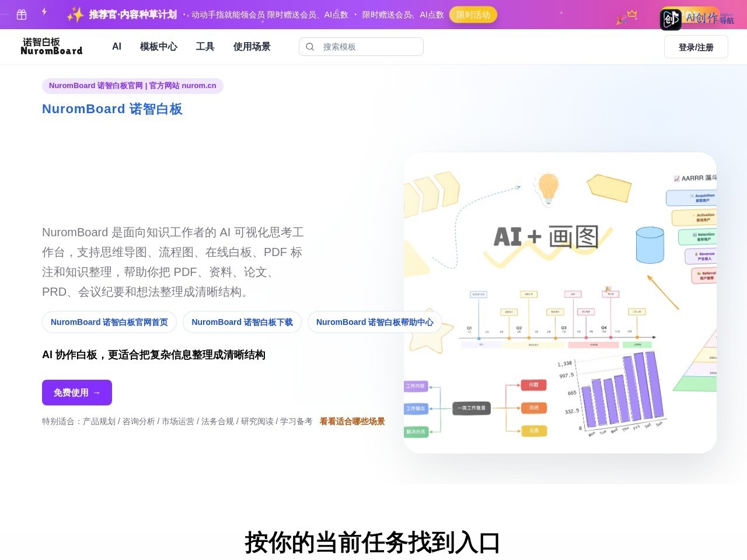Click the gift box icon in banner
The image size is (747, 560).
[x=22, y=15]
